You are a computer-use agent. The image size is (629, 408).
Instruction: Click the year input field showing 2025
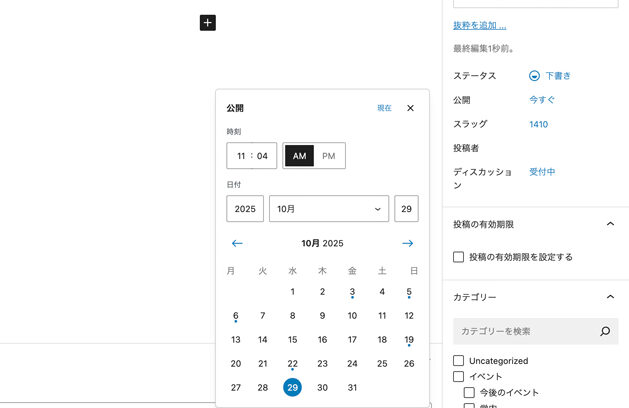[245, 209]
